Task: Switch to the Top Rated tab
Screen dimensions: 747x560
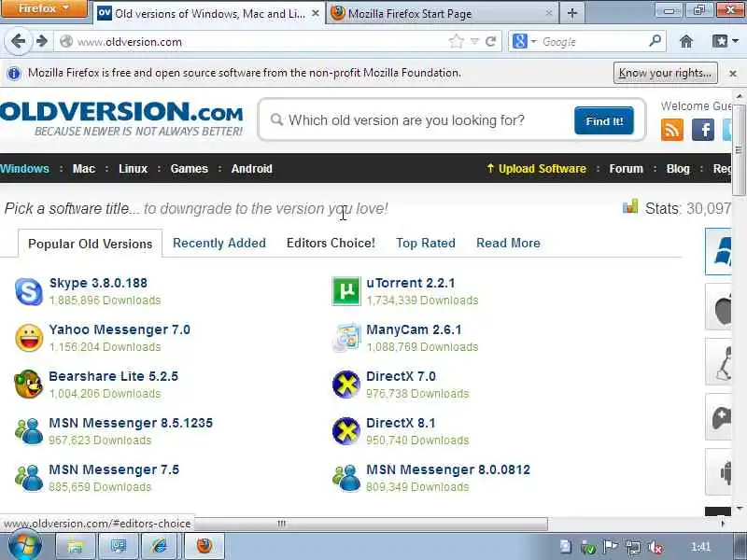Action: tap(426, 243)
